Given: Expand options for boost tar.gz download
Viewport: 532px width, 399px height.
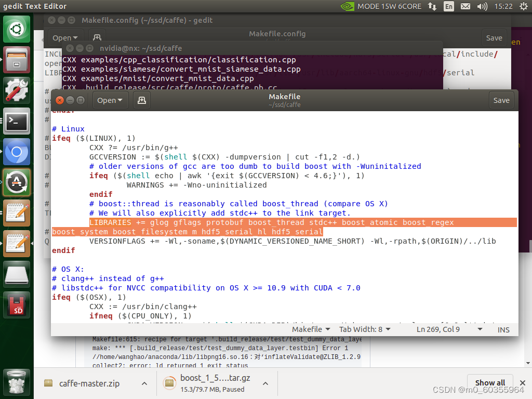Looking at the screenshot, I should click(x=265, y=383).
